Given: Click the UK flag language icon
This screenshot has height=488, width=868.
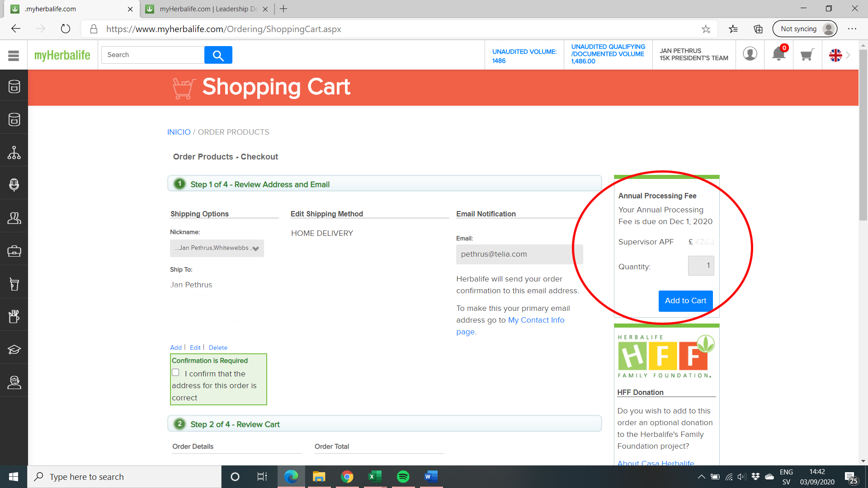Looking at the screenshot, I should coord(835,55).
